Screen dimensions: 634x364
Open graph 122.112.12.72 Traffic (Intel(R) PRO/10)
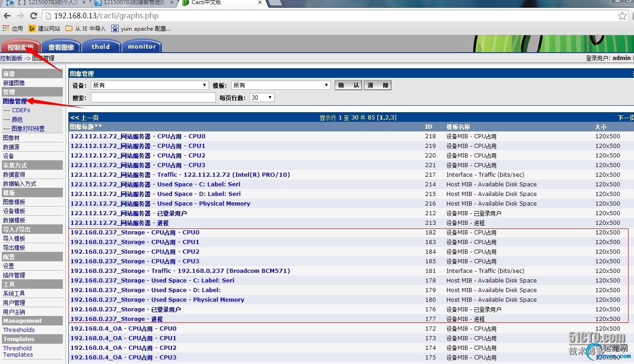[x=180, y=175]
